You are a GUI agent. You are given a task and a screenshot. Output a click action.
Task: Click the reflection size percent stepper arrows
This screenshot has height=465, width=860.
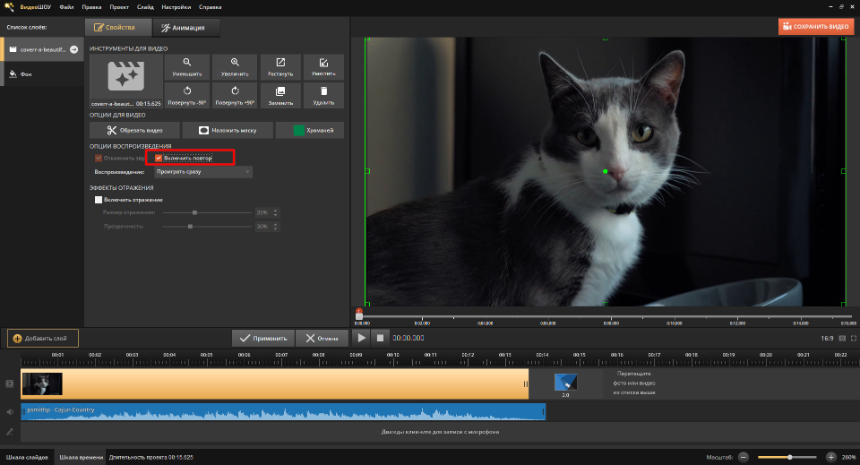point(276,212)
